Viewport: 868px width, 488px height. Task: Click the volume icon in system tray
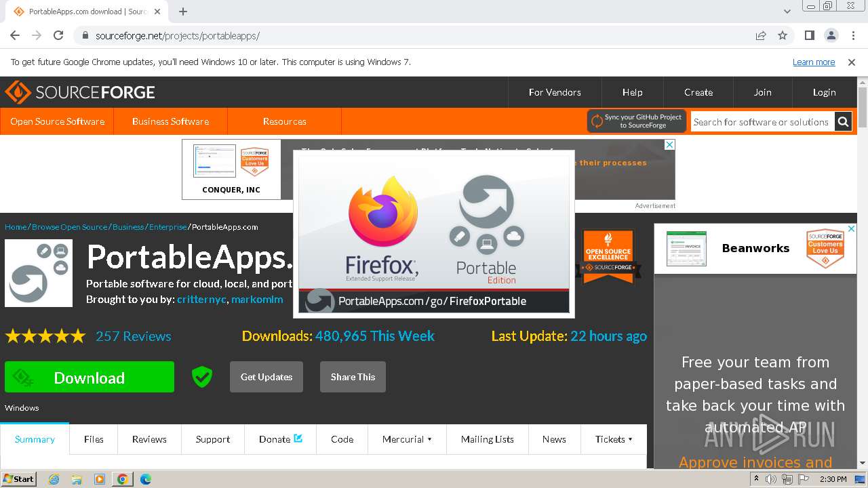pos(771,479)
